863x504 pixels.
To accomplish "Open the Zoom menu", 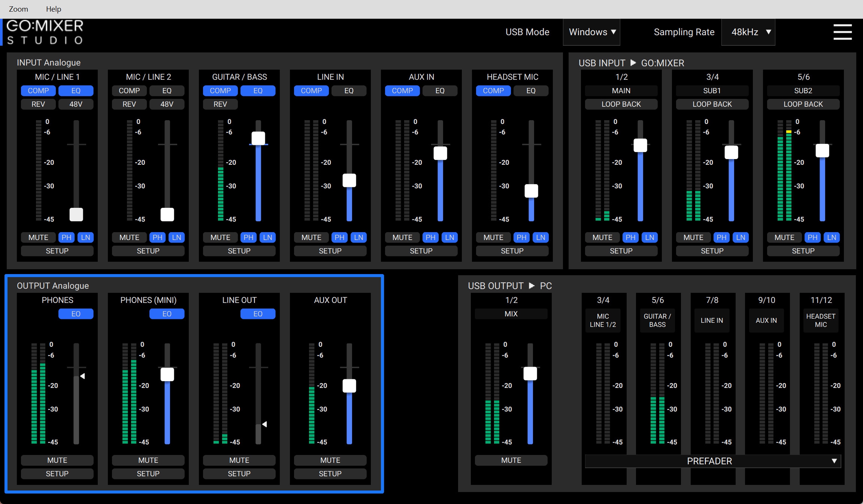I will click(18, 9).
